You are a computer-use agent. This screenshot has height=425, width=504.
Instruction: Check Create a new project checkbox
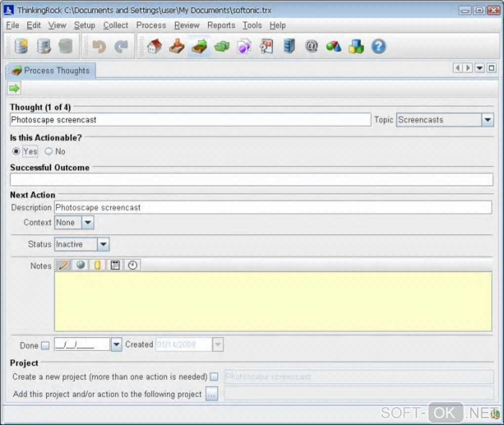[x=214, y=377]
